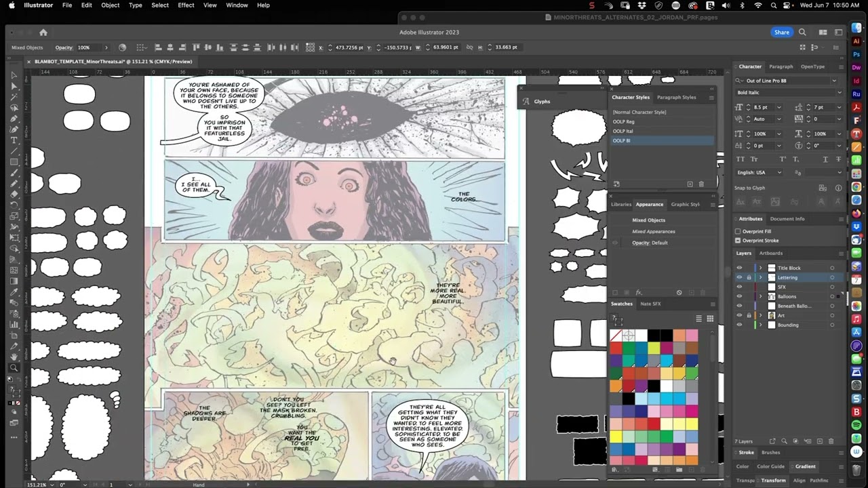Select the Magic Wand tool

click(14, 97)
